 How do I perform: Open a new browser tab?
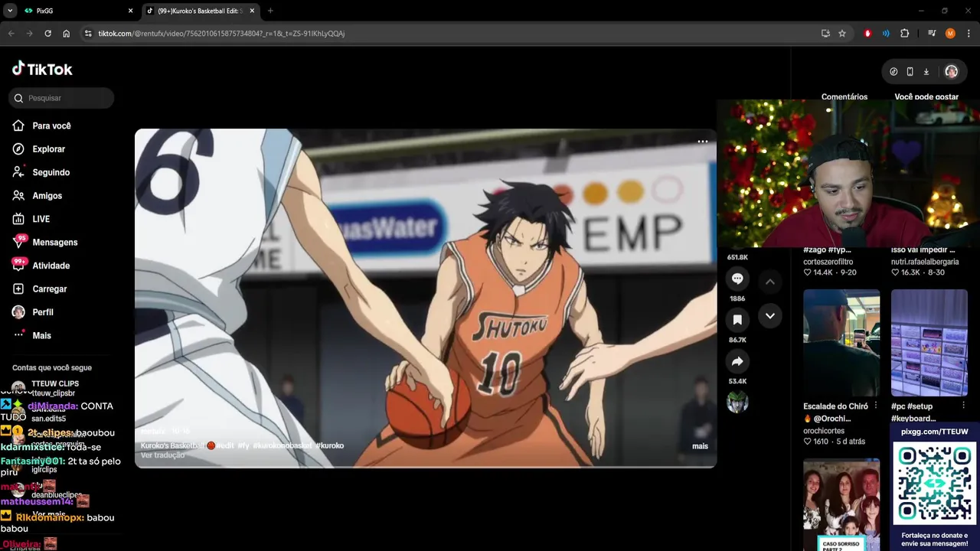click(270, 11)
